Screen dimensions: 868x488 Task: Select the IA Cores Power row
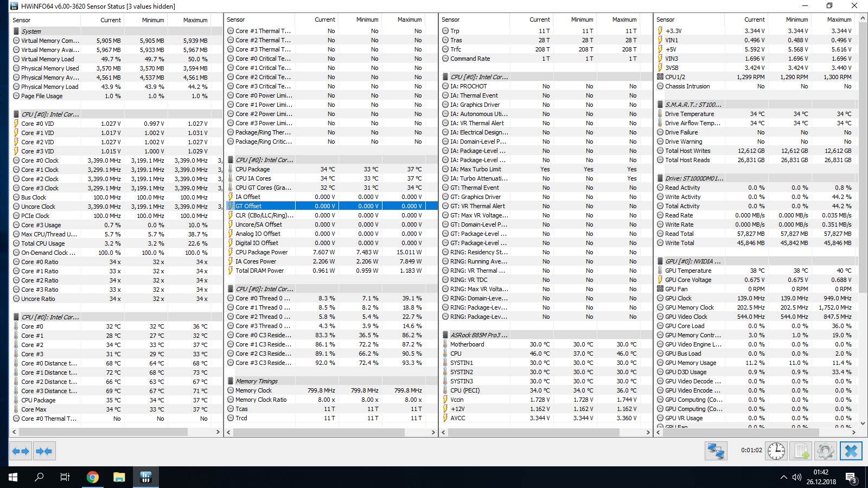coord(331,261)
